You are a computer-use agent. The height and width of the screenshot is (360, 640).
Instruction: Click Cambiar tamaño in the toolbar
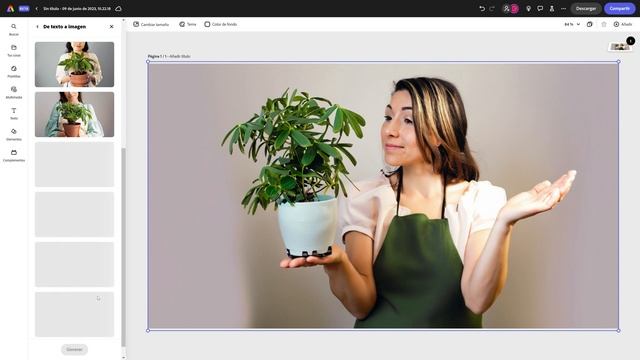(x=151, y=24)
